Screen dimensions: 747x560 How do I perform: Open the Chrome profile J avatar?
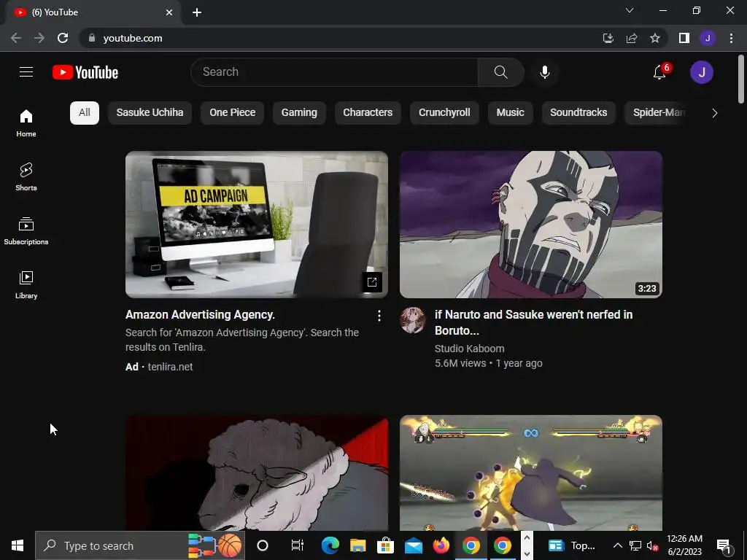[x=708, y=38]
